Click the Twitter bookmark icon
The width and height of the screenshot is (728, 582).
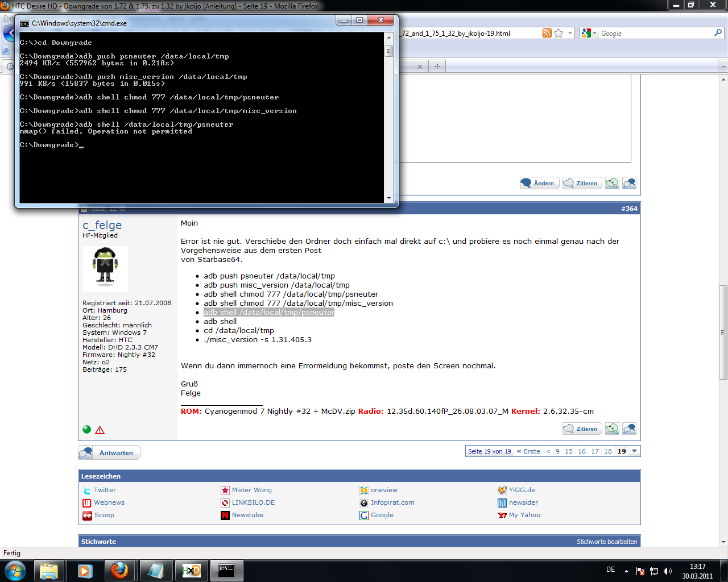click(x=87, y=490)
